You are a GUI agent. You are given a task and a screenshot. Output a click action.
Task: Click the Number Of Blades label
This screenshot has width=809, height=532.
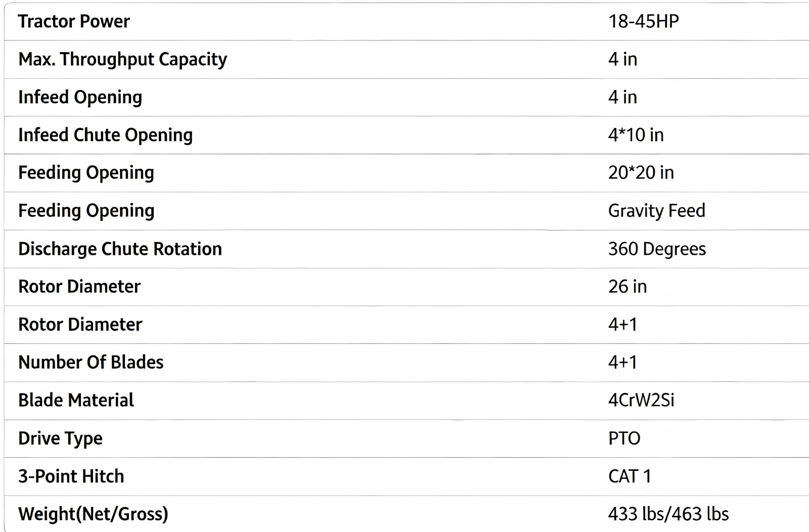tap(91, 362)
